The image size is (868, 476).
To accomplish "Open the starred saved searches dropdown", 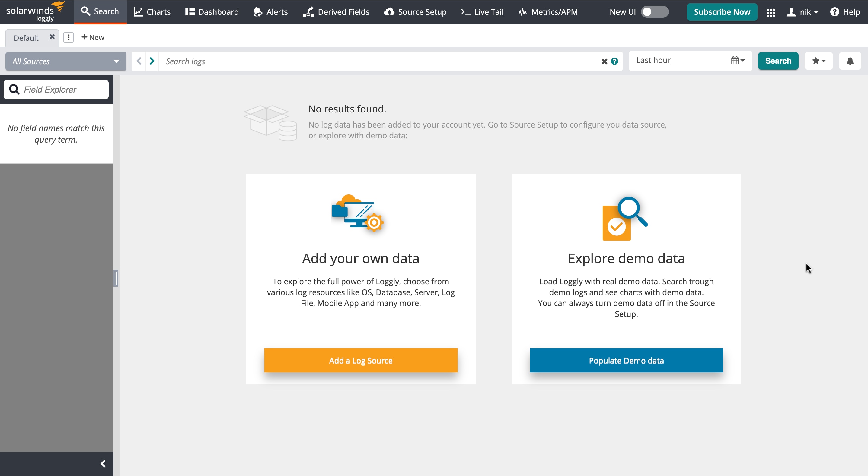I will click(x=819, y=61).
